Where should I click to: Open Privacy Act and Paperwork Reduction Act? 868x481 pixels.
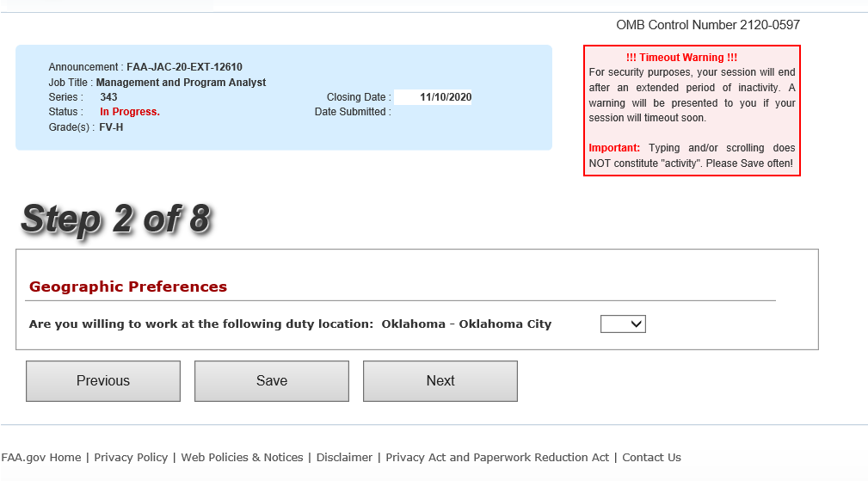pyautogui.click(x=497, y=457)
